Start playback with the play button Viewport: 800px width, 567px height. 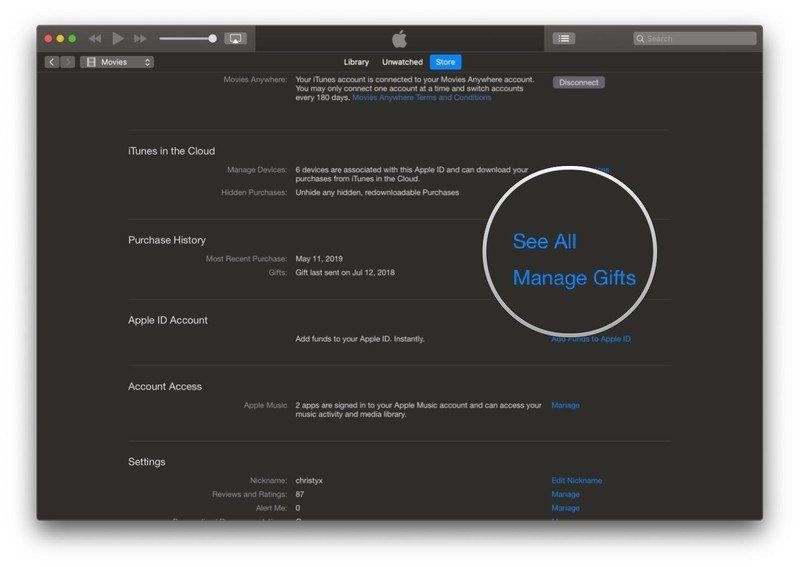point(118,38)
